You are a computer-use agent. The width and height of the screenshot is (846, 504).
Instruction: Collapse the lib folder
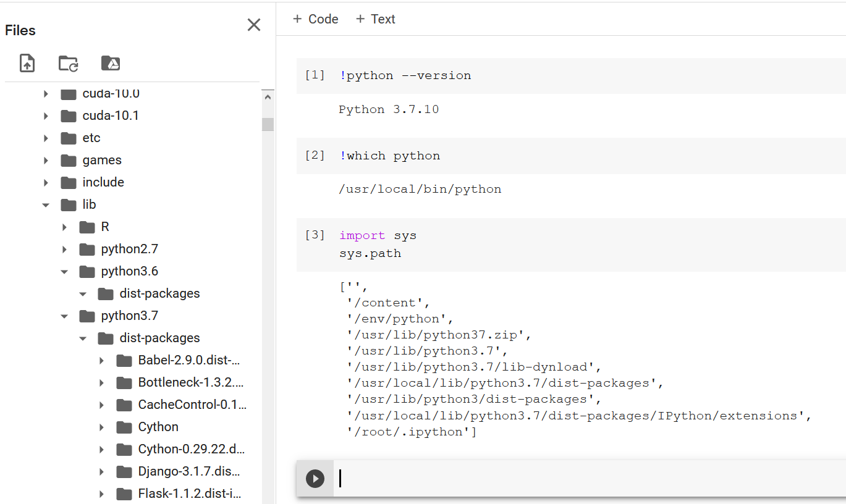click(46, 204)
